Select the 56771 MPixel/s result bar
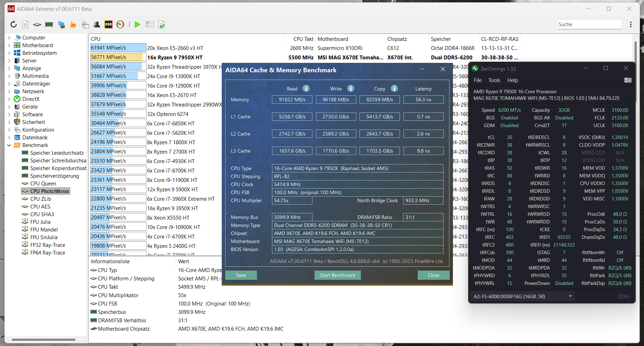Image resolution: width=644 pixels, height=346 pixels. (118, 57)
